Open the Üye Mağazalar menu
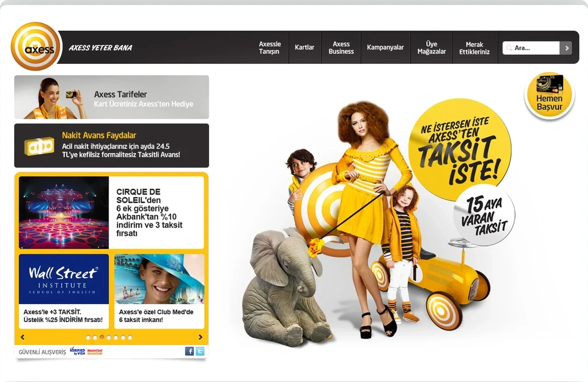The height and width of the screenshot is (382, 588). click(432, 48)
